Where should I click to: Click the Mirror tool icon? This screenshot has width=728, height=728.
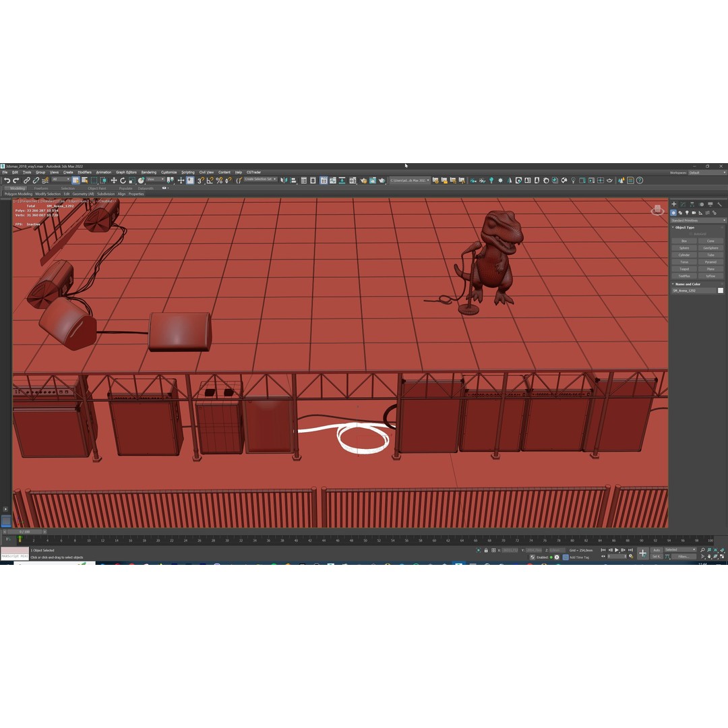(284, 180)
